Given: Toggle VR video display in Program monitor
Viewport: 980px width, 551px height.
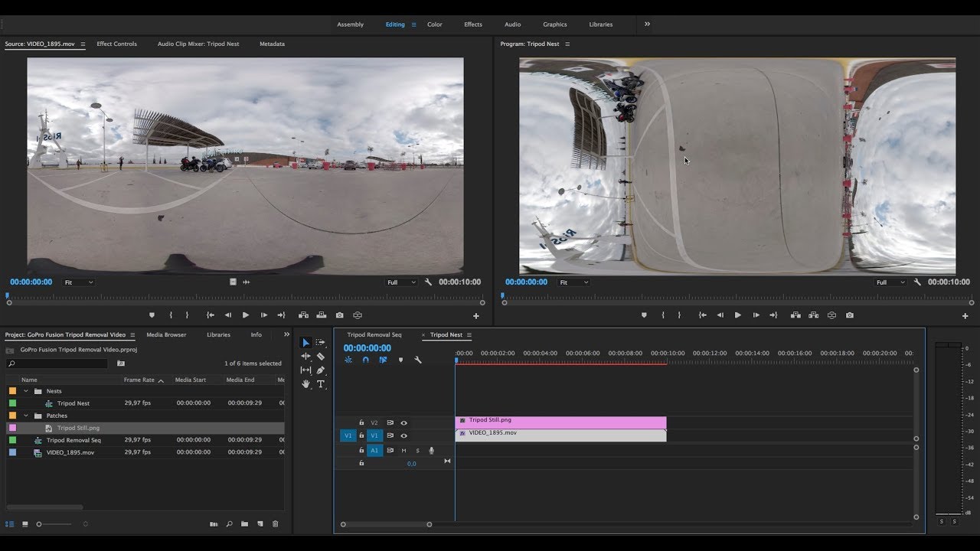Looking at the screenshot, I should tap(831, 315).
